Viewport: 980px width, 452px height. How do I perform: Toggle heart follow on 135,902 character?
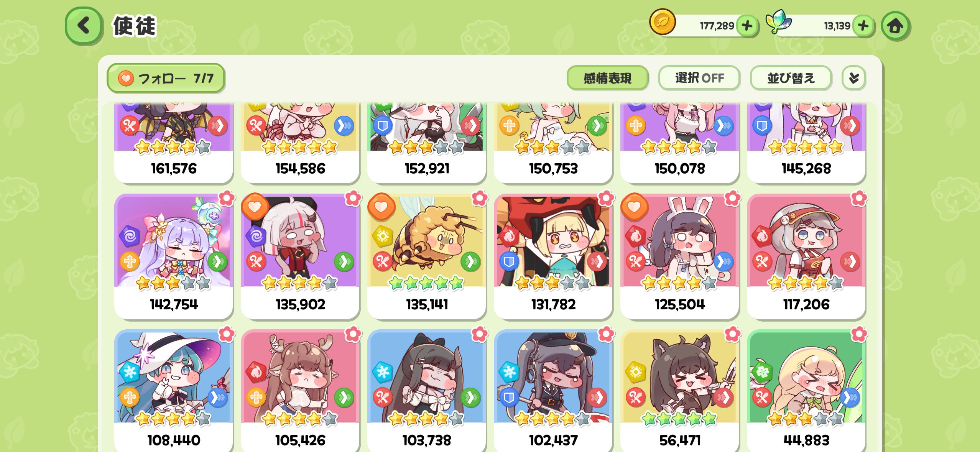(x=255, y=207)
